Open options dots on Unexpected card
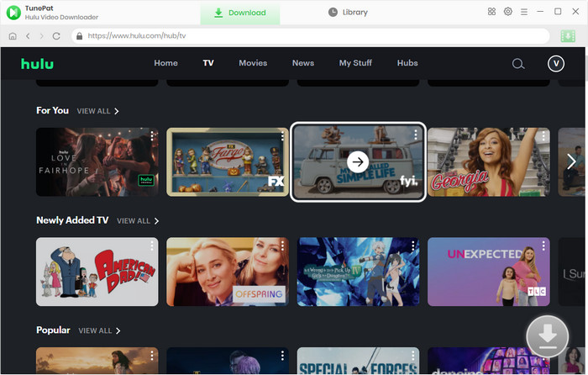 (x=543, y=246)
